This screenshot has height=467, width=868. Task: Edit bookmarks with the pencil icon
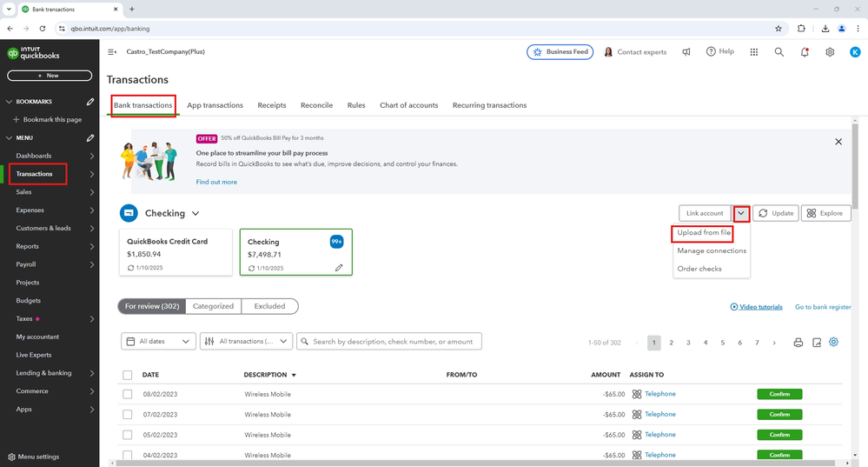[x=90, y=102]
